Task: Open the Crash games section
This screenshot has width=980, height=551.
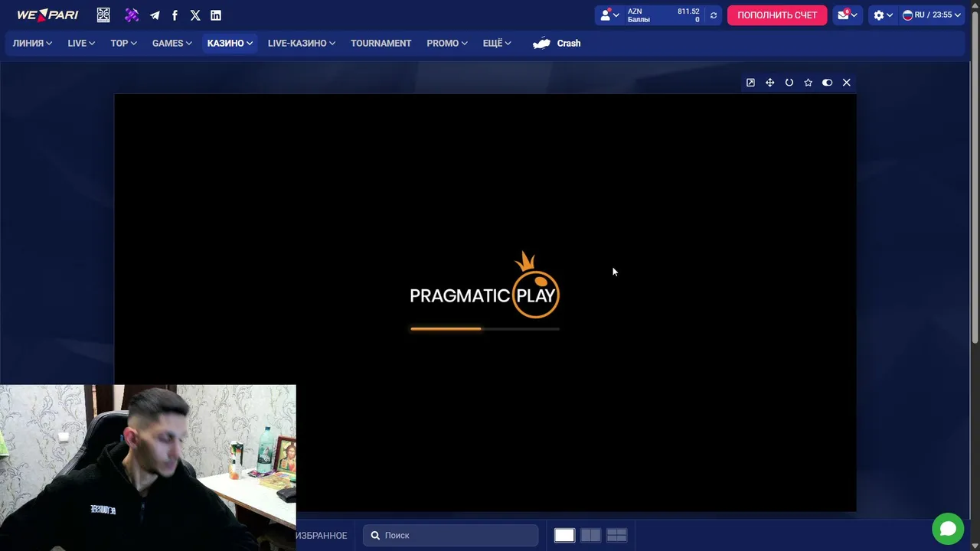Action: click(x=557, y=44)
